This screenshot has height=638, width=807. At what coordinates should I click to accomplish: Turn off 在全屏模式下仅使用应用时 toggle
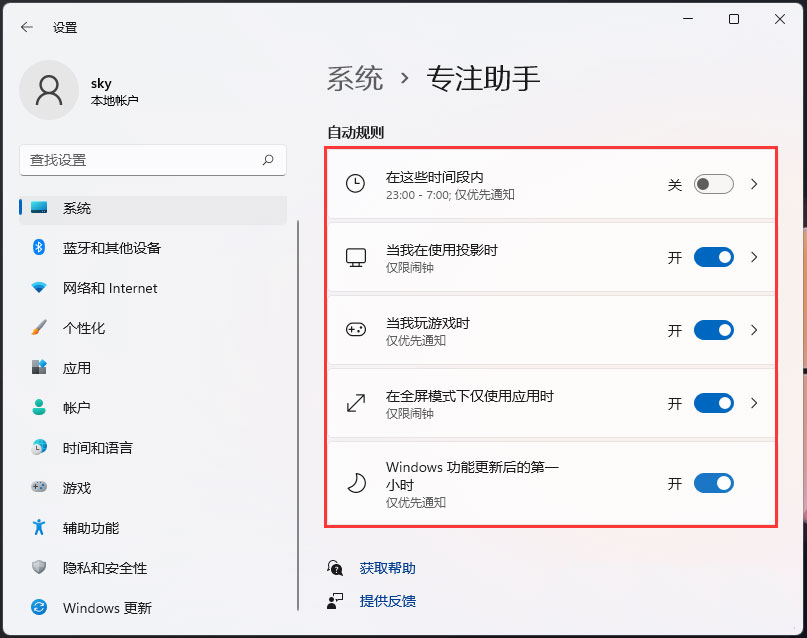(x=714, y=403)
